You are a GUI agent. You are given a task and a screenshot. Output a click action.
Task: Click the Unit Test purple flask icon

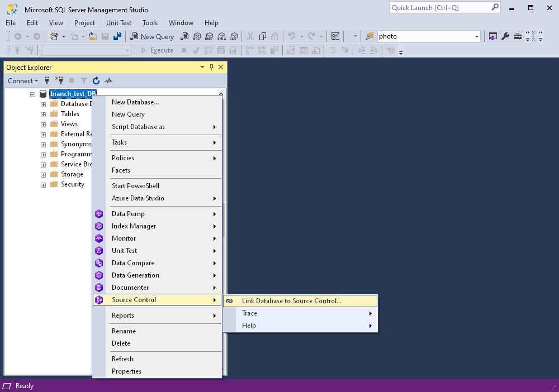pyautogui.click(x=99, y=251)
